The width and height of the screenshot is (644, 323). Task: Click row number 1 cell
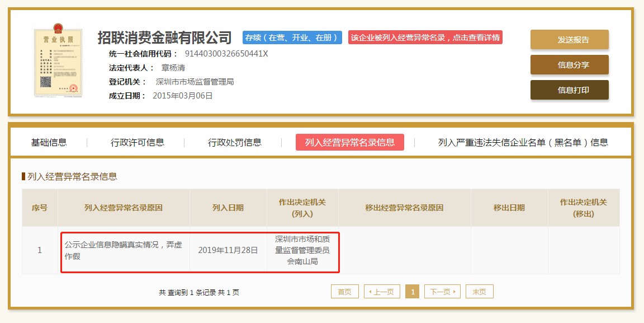[40, 250]
